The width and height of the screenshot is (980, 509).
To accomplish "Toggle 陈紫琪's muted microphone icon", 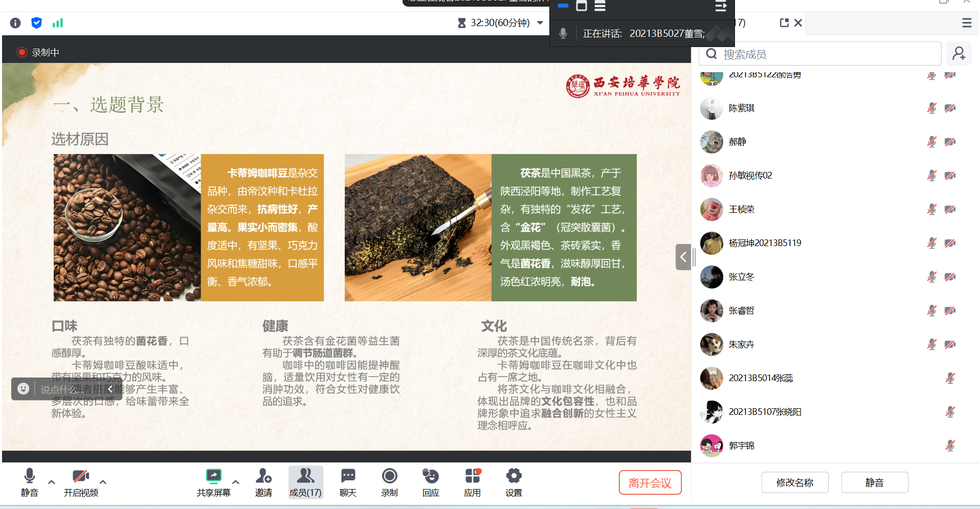I will click(931, 108).
